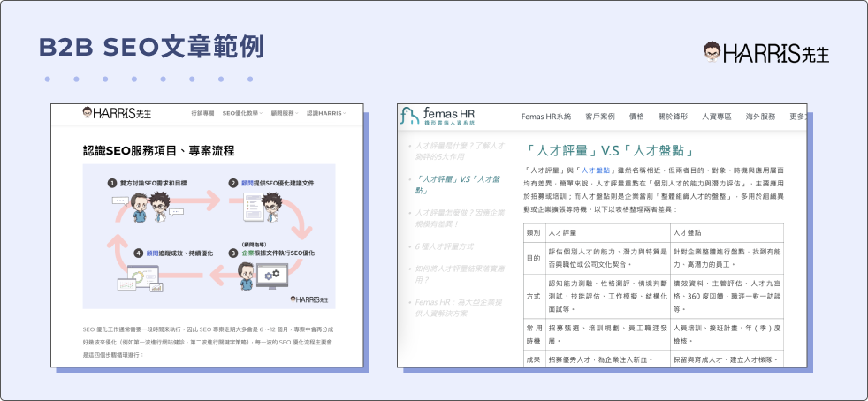This screenshot has height=401, width=868.
Task: Expand the 顧問服務 dropdown menu
Action: [x=285, y=113]
